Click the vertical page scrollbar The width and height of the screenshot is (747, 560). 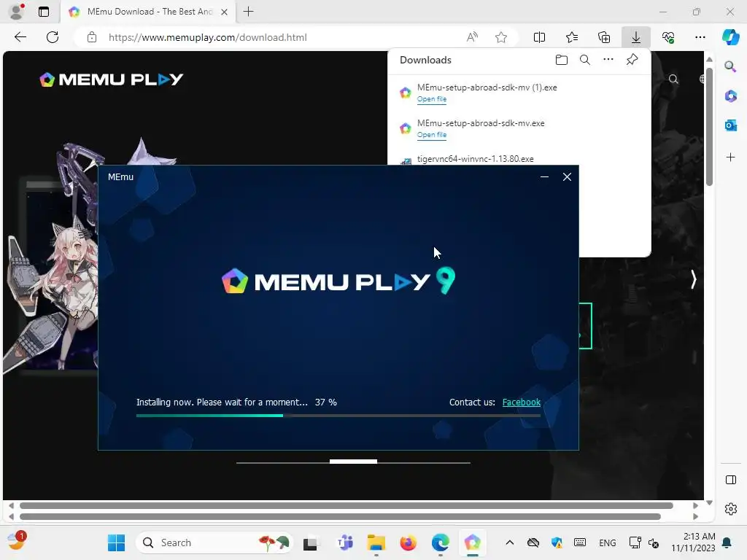pyautogui.click(x=709, y=127)
